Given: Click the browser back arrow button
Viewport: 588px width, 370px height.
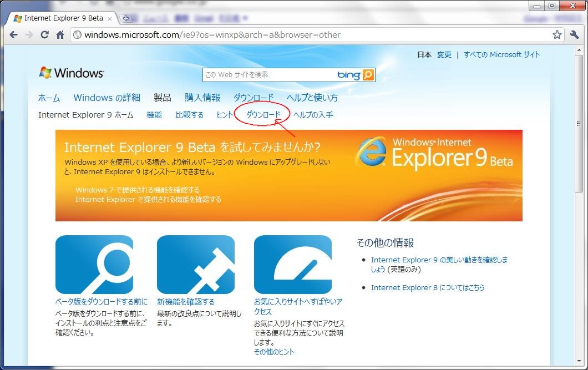Looking at the screenshot, I should click(13, 35).
